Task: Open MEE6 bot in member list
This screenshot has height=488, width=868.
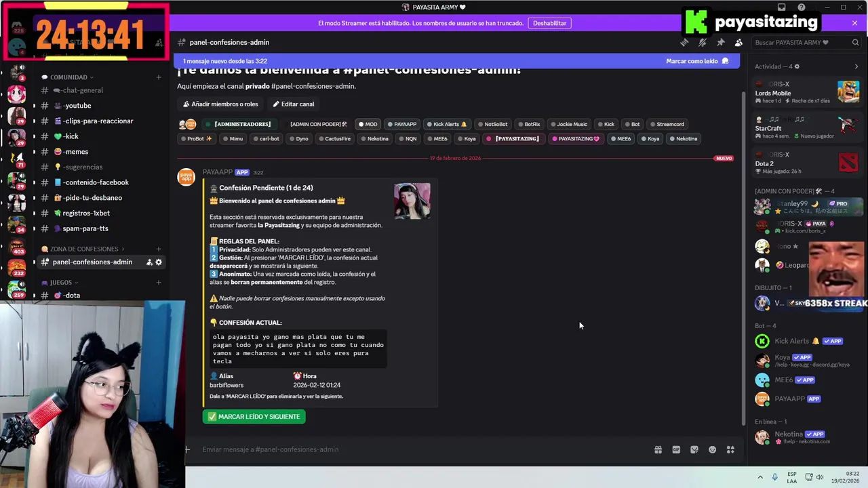Action: 807,380
